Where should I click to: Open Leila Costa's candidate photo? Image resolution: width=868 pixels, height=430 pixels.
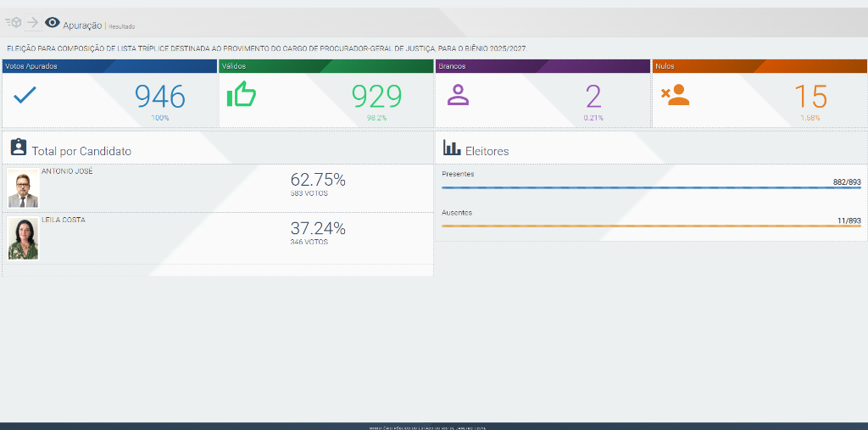23,238
